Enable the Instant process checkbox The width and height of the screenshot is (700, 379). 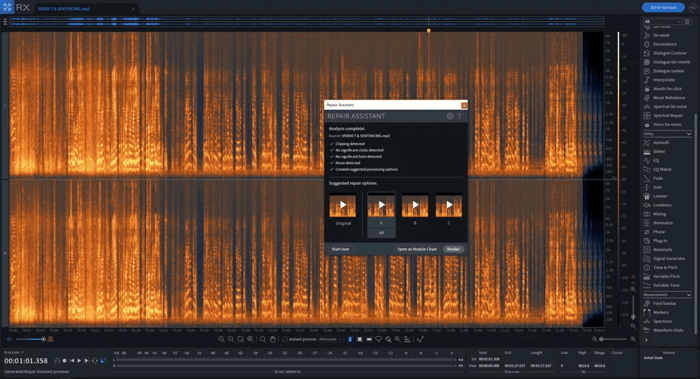coord(284,339)
